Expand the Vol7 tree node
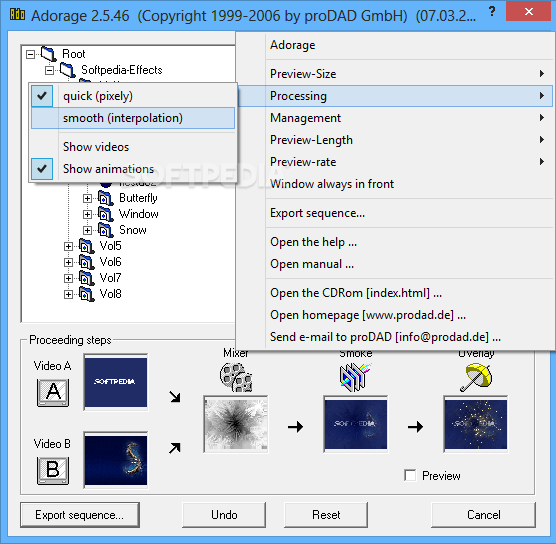 [68, 278]
